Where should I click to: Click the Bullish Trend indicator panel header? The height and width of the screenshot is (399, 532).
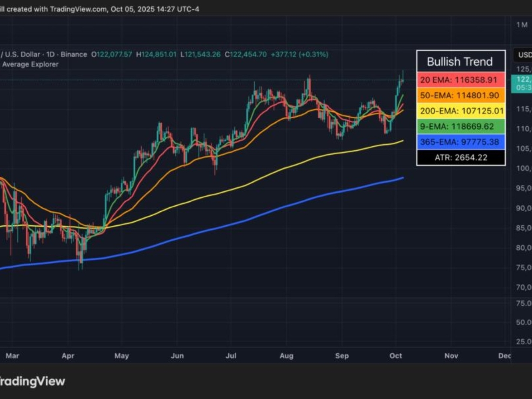pos(460,61)
